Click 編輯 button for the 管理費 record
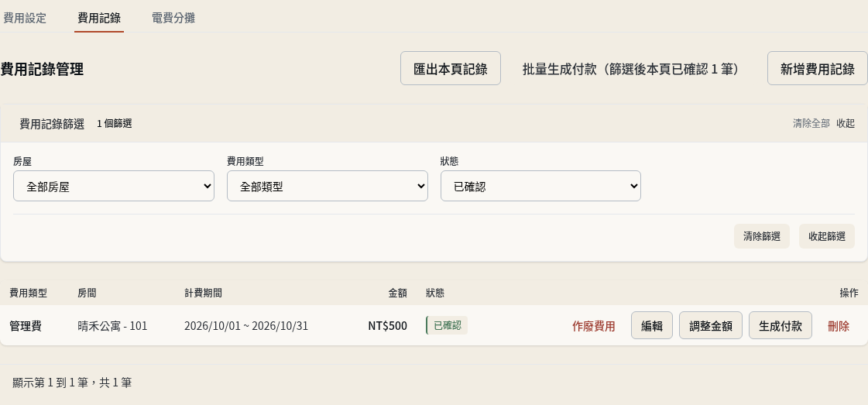 (652, 325)
